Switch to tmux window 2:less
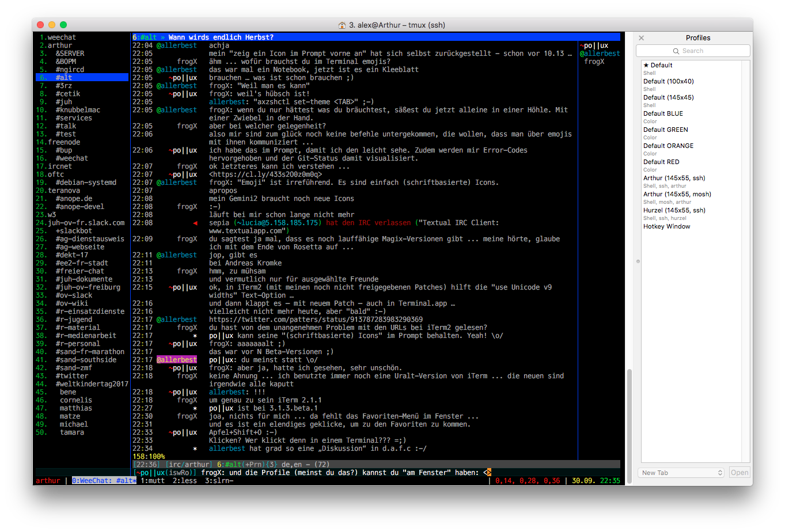Screen dimensions: 785x532 tap(185, 481)
